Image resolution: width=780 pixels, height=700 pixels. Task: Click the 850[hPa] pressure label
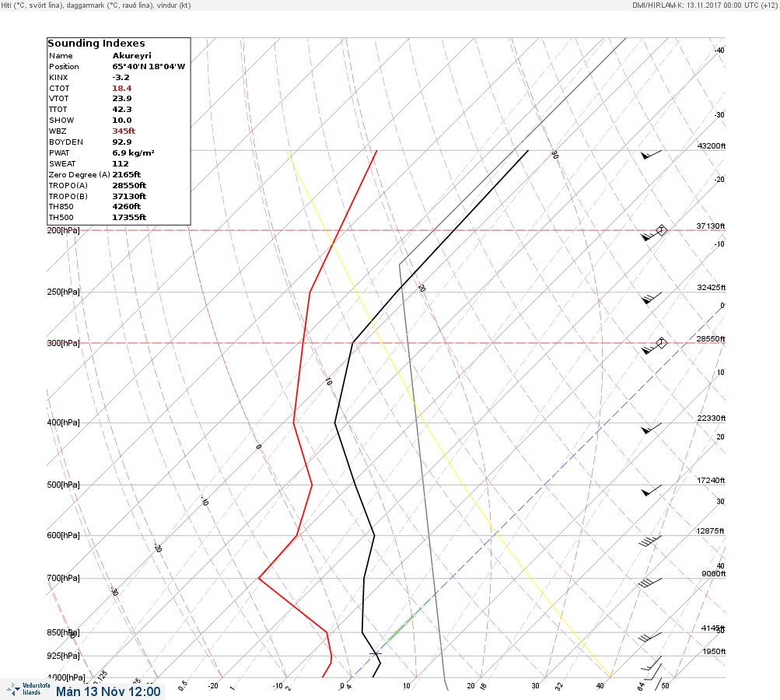pyautogui.click(x=63, y=632)
